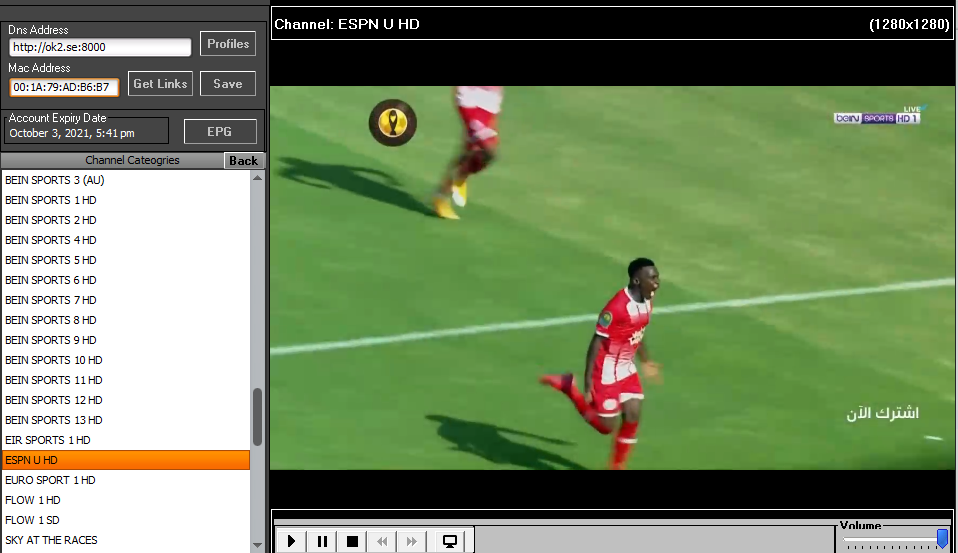
Task: Pause the stream with the Pause button
Action: (322, 541)
